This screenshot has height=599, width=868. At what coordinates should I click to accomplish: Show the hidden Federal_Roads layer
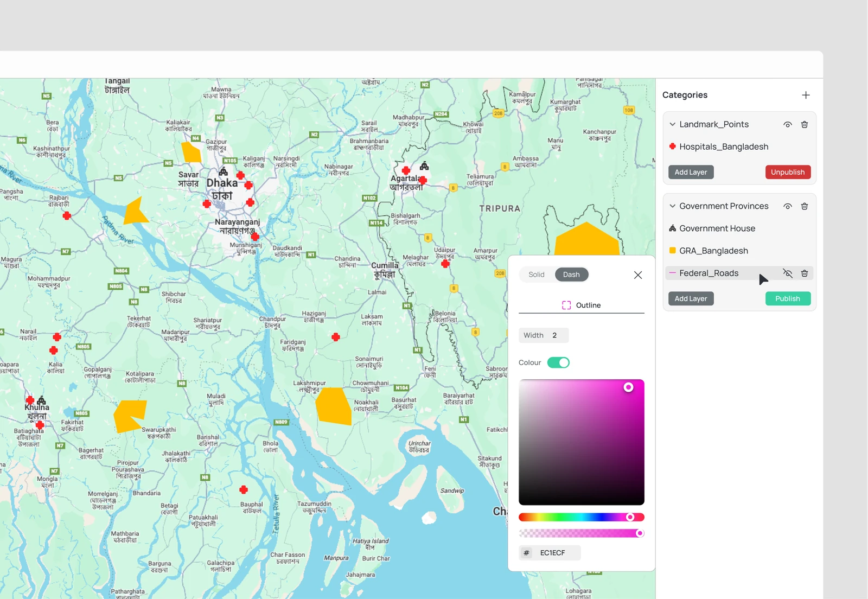pyautogui.click(x=788, y=273)
